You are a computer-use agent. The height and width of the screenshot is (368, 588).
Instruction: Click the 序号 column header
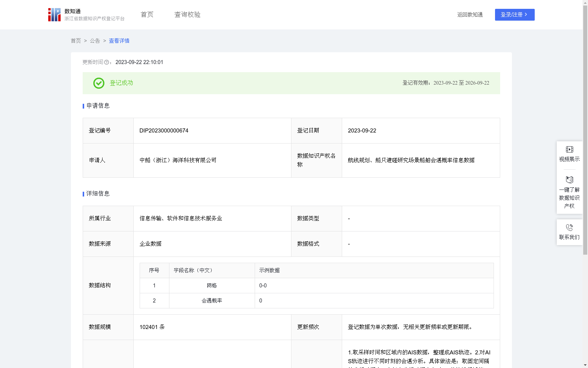(154, 270)
